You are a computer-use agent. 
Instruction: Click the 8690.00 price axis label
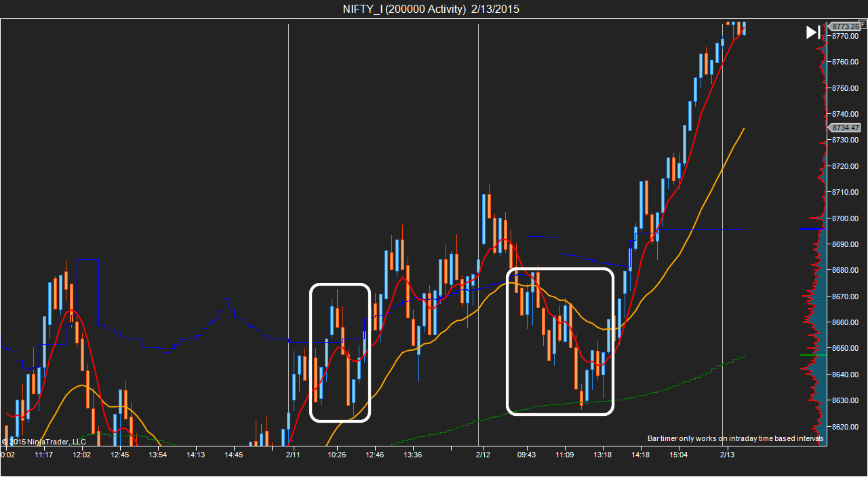tap(845, 244)
